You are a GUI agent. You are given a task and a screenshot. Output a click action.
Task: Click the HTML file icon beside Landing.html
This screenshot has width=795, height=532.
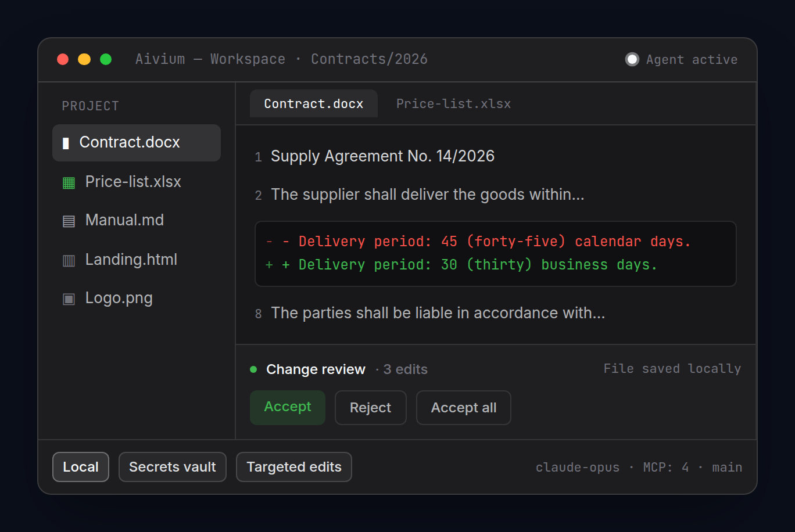click(69, 260)
